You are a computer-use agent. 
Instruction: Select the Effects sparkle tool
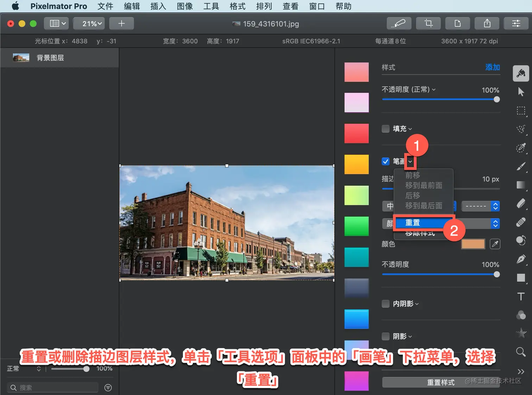coord(521,333)
